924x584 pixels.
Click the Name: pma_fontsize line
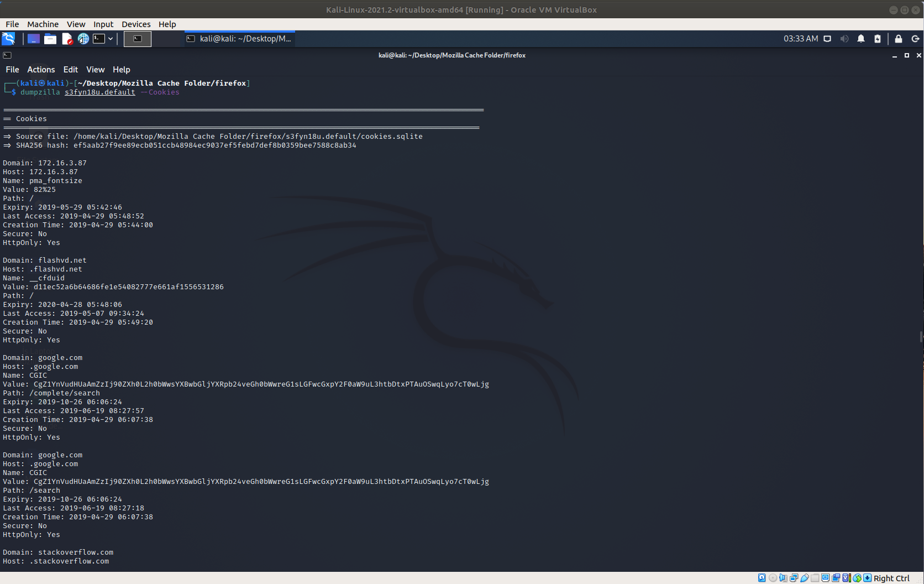43,181
